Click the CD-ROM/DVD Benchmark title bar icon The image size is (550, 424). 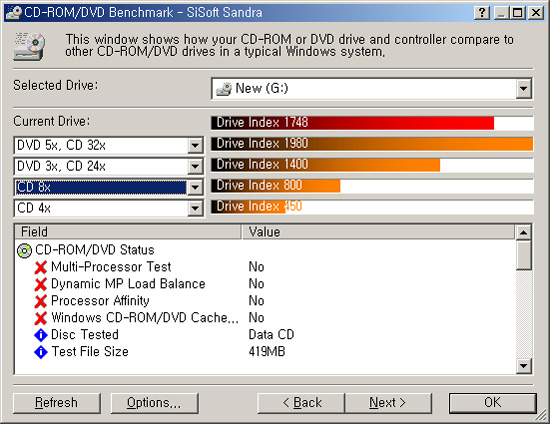point(14,12)
